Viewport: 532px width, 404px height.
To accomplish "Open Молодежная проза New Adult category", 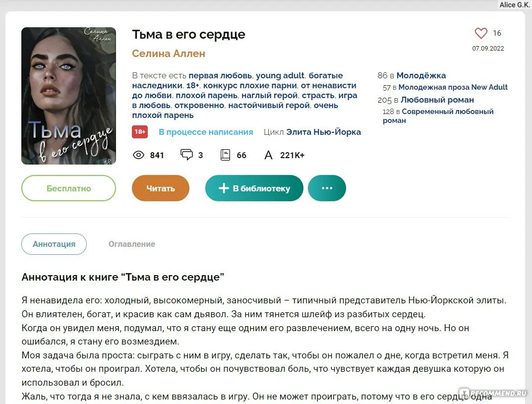I will [453, 87].
